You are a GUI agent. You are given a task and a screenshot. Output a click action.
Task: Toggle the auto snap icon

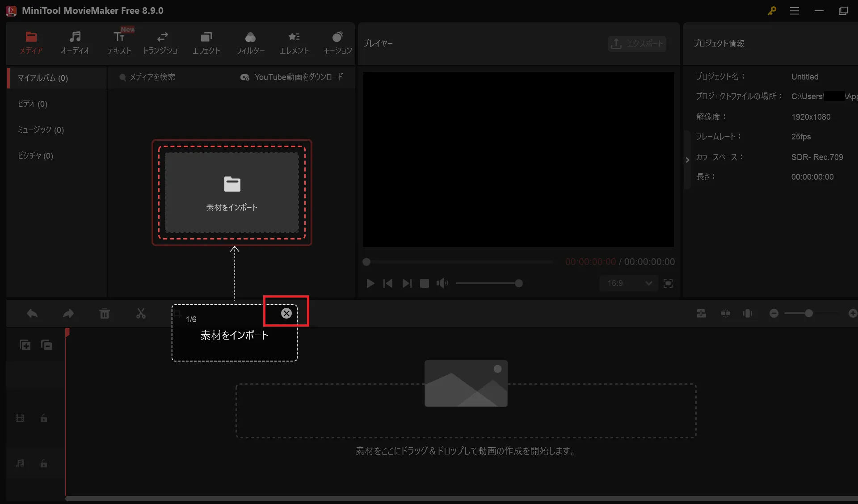[x=726, y=314]
